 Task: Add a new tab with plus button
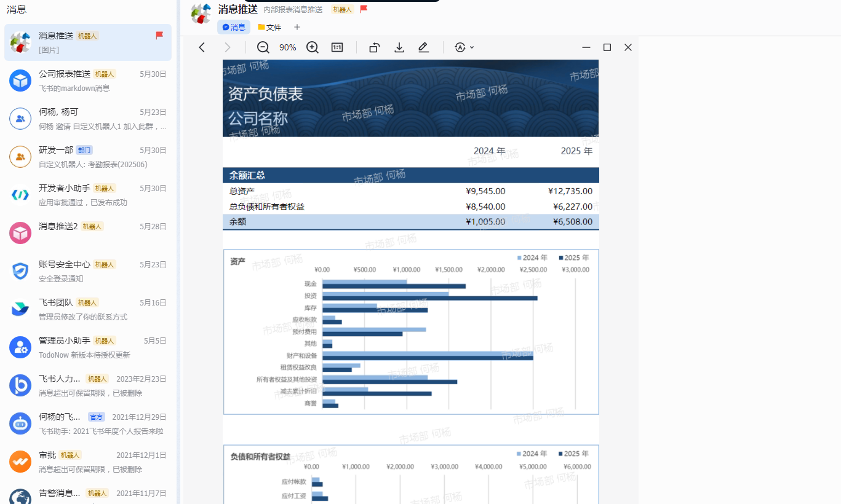click(297, 27)
